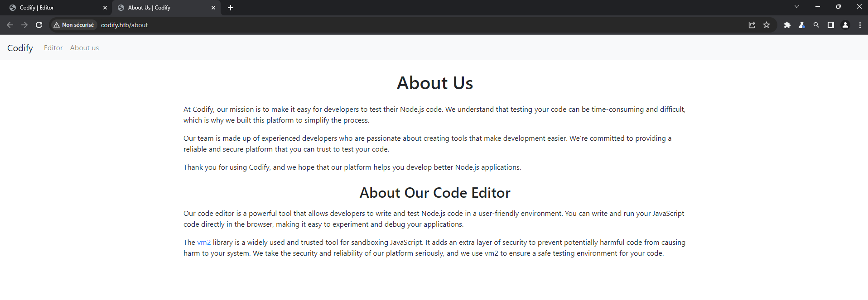Open Chrome three-dot menu
868x300 pixels.
point(860,25)
